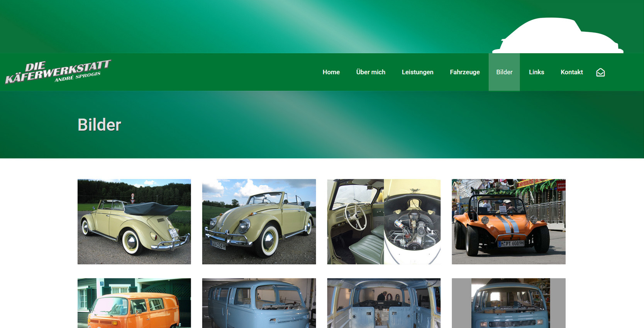Open rear-view yellow Beetle cabriolet photo
The image size is (644, 328).
[134, 221]
